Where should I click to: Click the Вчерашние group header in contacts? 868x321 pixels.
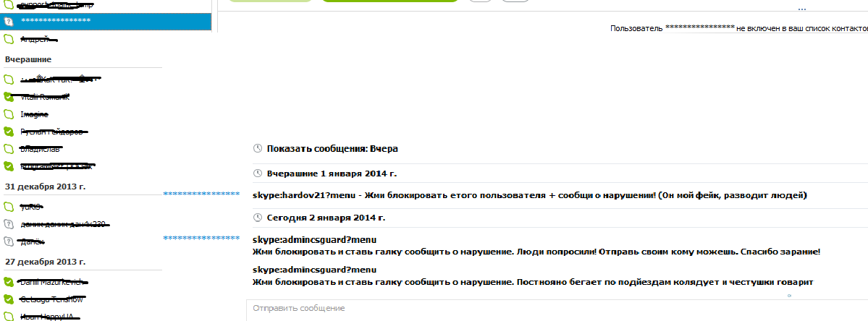click(28, 59)
